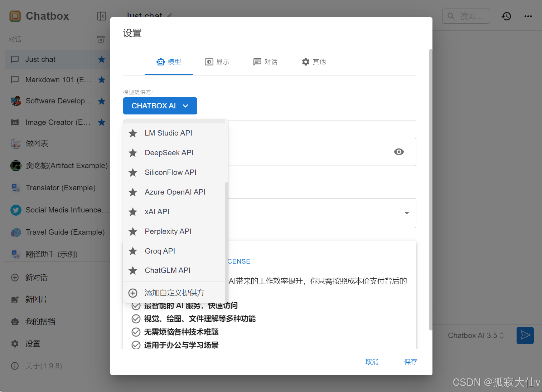
Task: Pick ChatGLM API provider
Action: (174, 270)
